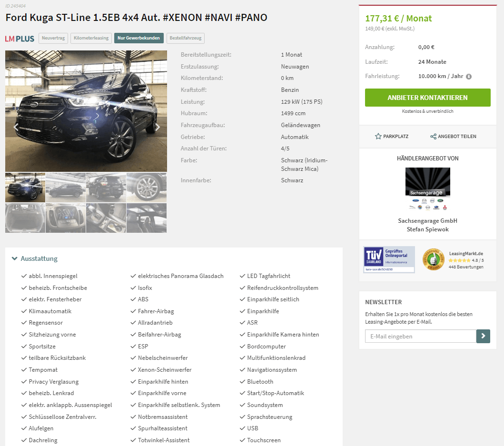This screenshot has width=504, height=446.
Task: Select the Bestellfahrzeug tag
Action: (186, 38)
